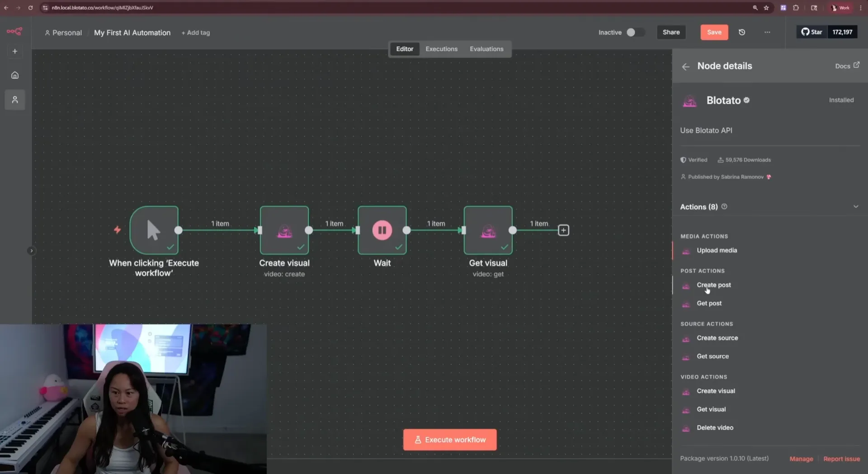Open browser three-dot menu
868x474 pixels.
point(861,8)
